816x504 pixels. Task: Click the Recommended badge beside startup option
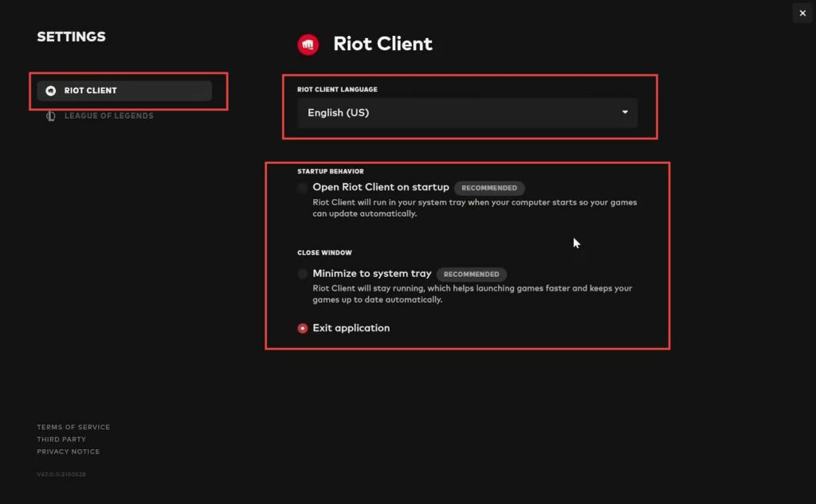click(489, 188)
